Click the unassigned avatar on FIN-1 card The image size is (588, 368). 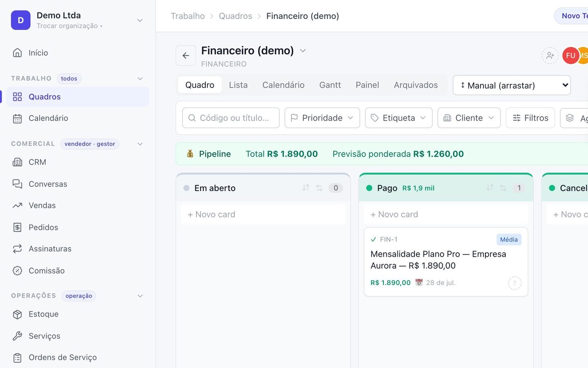click(x=514, y=283)
